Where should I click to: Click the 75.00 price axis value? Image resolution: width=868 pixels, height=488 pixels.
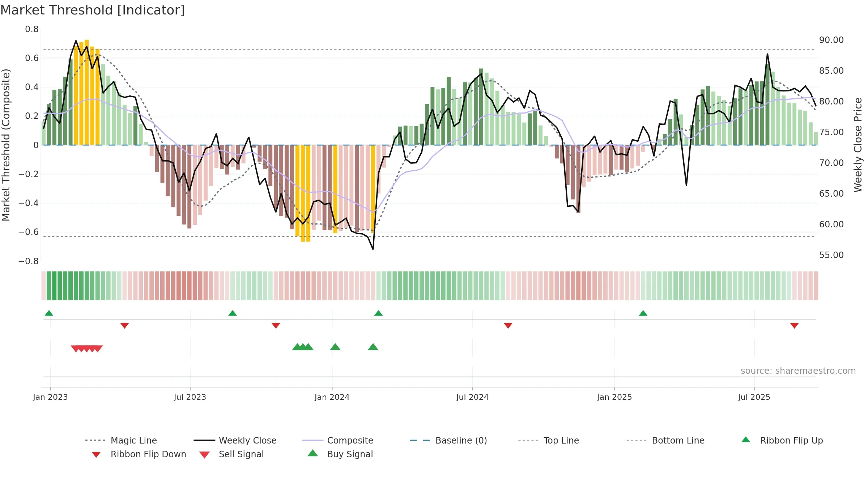831,132
